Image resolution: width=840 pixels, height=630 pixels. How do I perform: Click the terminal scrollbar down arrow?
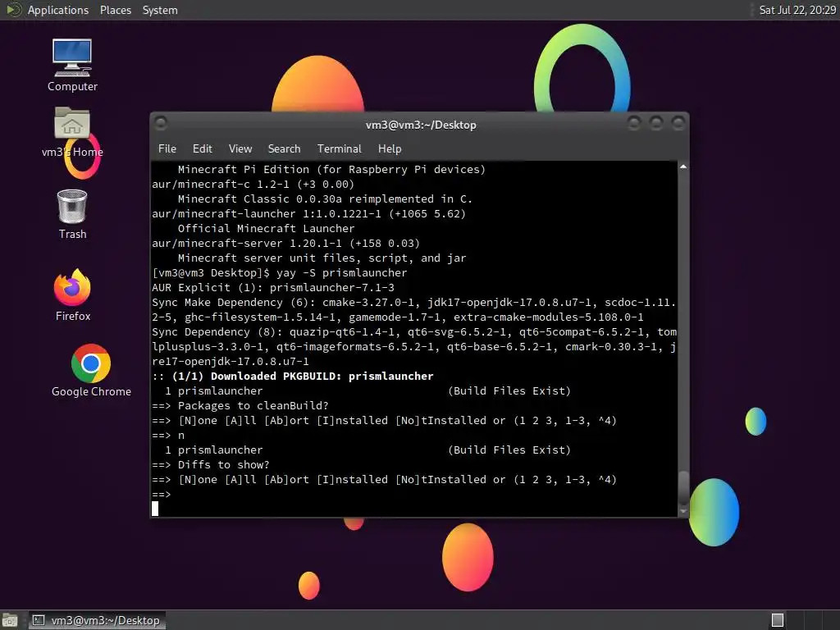point(683,512)
